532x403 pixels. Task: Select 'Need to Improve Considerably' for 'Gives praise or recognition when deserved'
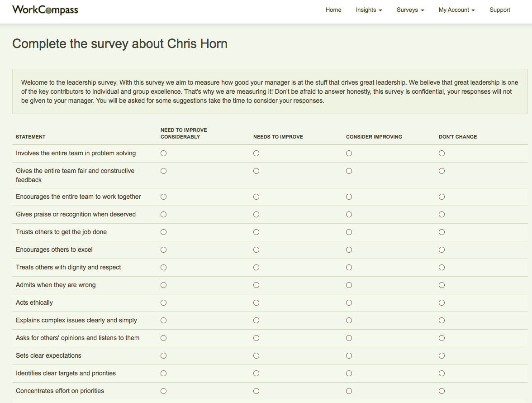click(x=163, y=214)
